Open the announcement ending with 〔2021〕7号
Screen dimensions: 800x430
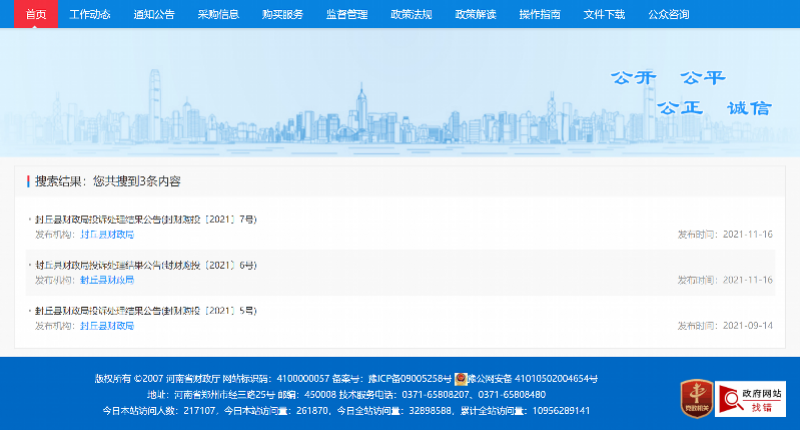146,219
